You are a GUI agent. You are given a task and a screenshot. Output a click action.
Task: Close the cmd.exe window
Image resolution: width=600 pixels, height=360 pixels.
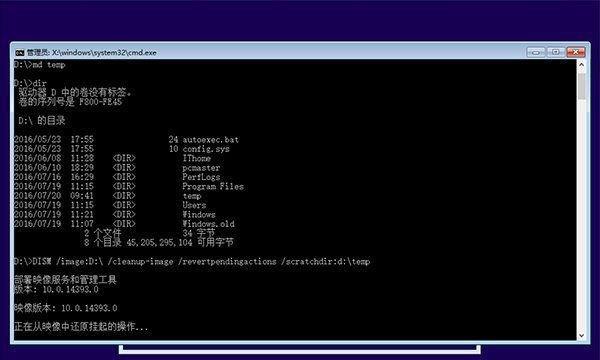575,52
